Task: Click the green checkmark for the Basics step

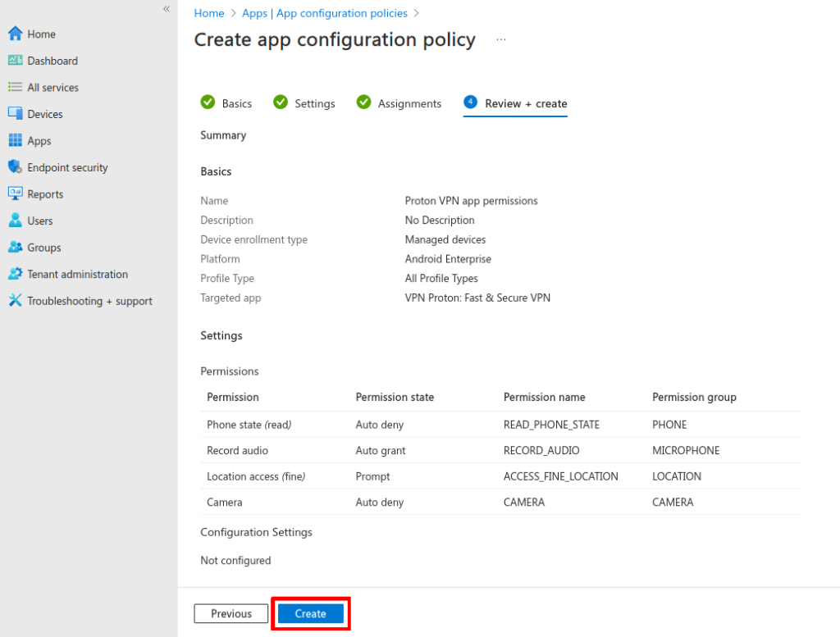Action: pyautogui.click(x=208, y=102)
